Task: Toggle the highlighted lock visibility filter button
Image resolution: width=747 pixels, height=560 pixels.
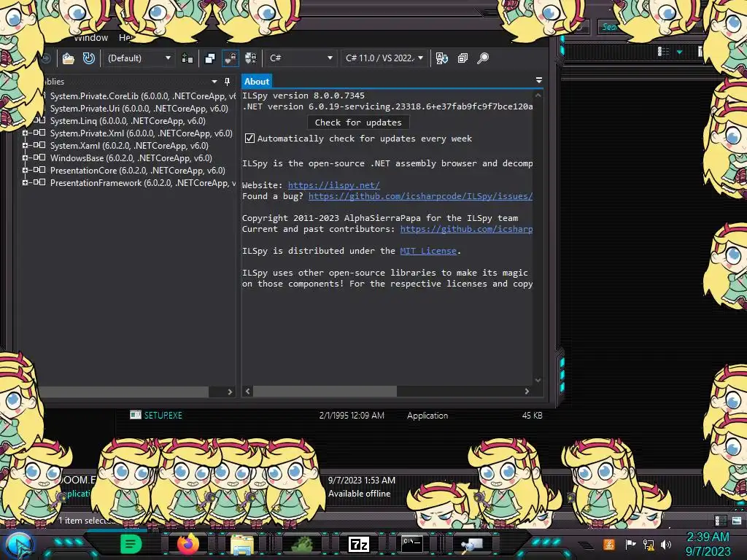Action: (x=230, y=58)
